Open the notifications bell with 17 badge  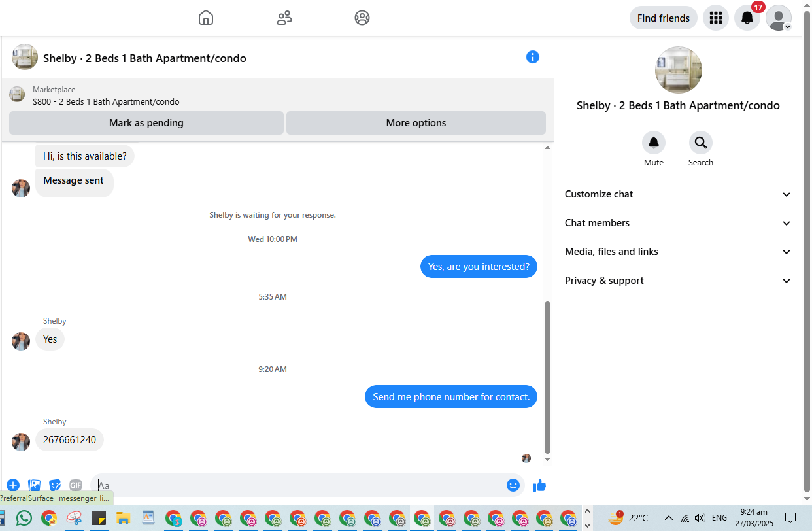pos(747,18)
